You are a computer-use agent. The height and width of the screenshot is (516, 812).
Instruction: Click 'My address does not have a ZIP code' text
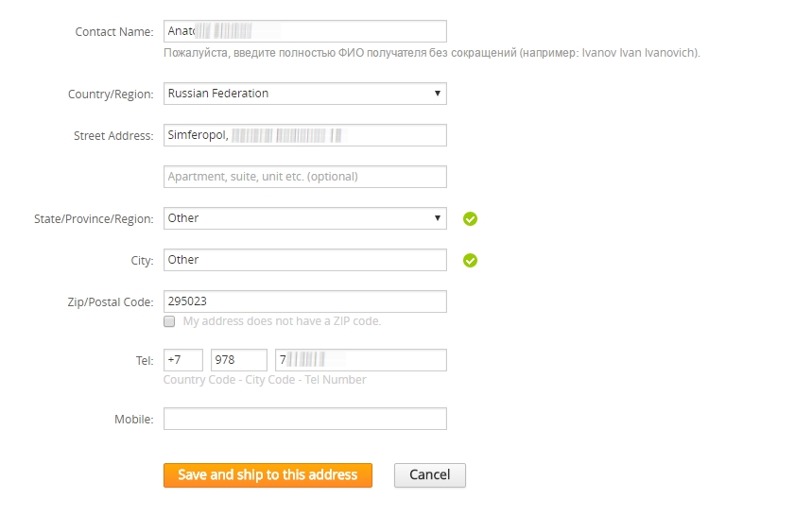[282, 321]
